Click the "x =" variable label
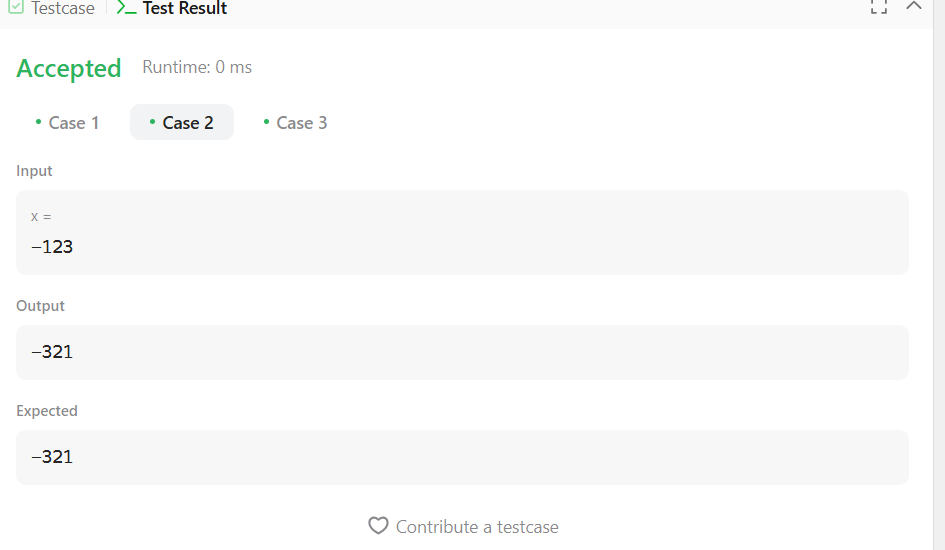 tap(41, 217)
